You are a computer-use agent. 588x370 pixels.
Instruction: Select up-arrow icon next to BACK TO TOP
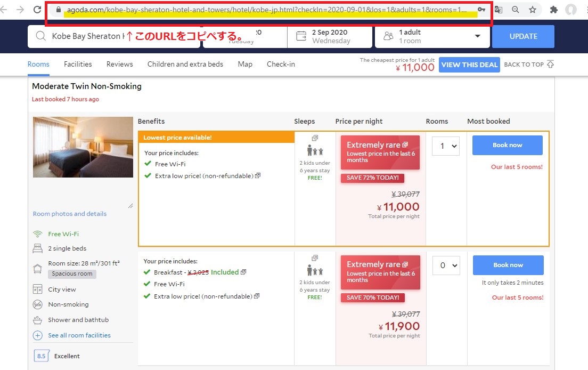[x=550, y=64]
